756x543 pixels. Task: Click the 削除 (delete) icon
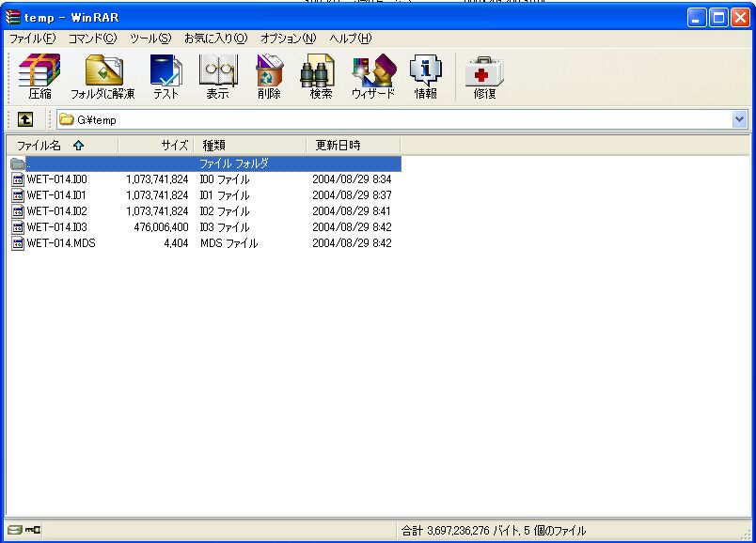point(269,77)
